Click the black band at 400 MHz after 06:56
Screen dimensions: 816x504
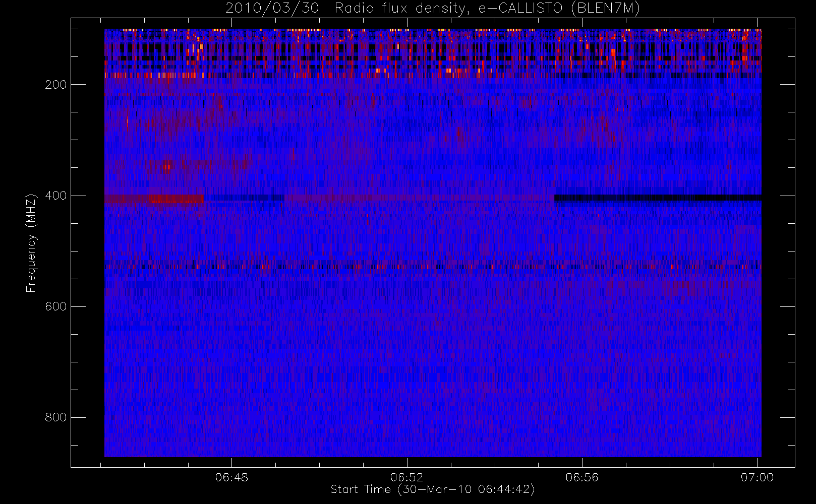click(658, 198)
